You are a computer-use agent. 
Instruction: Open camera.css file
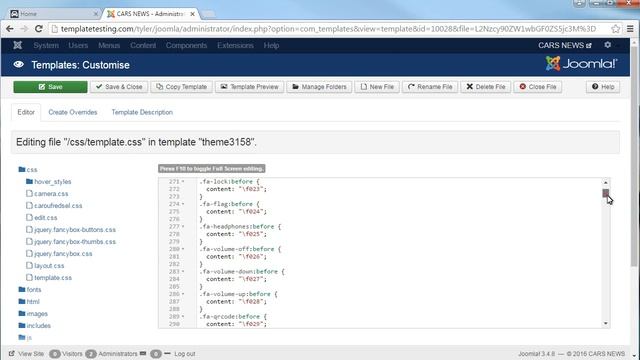47,193
